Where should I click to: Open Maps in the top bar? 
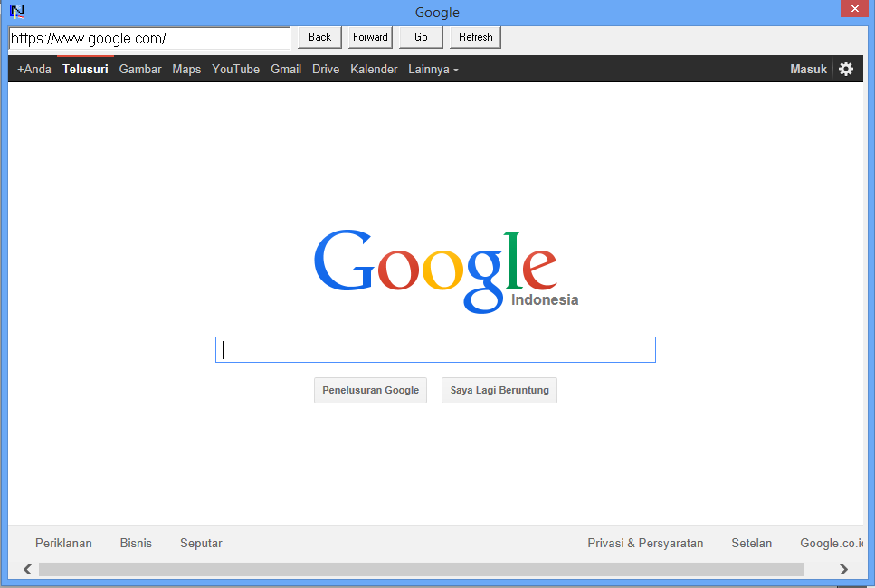pos(186,69)
